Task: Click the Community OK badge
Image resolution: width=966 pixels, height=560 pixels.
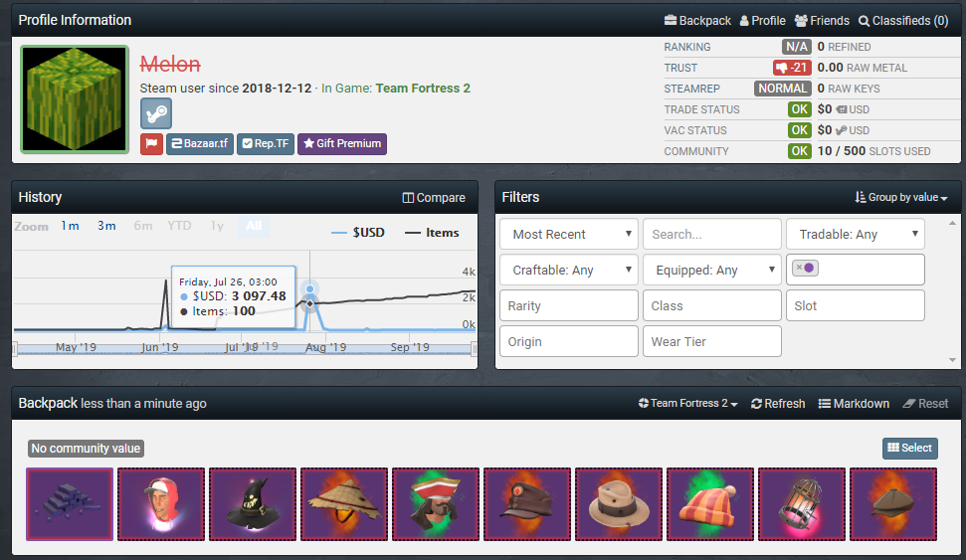Action: [800, 151]
